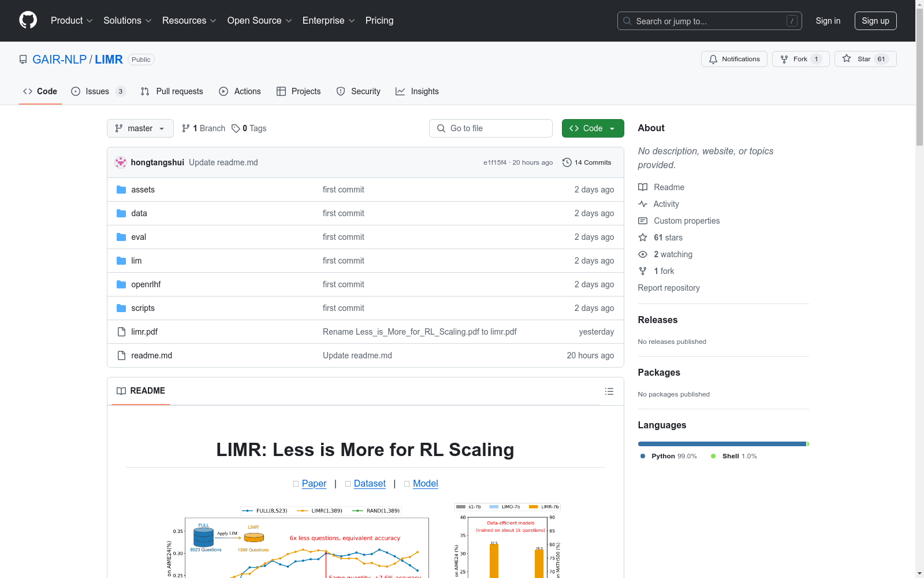Click the fork icon beside 1 fork
Screen dimensions: 924x578
(643, 271)
